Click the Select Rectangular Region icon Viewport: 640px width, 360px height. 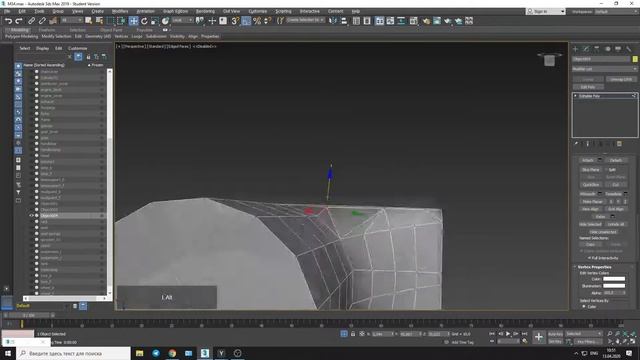click(110, 21)
